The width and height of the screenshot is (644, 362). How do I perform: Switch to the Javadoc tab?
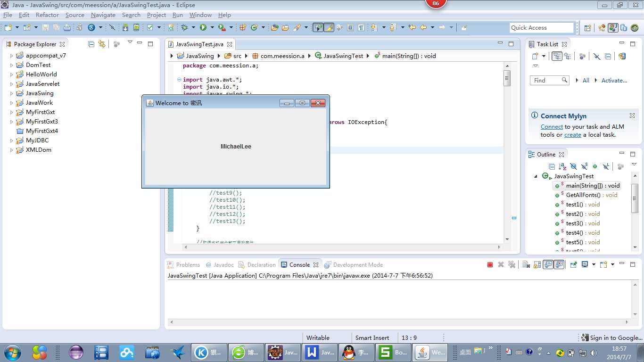coord(219,265)
